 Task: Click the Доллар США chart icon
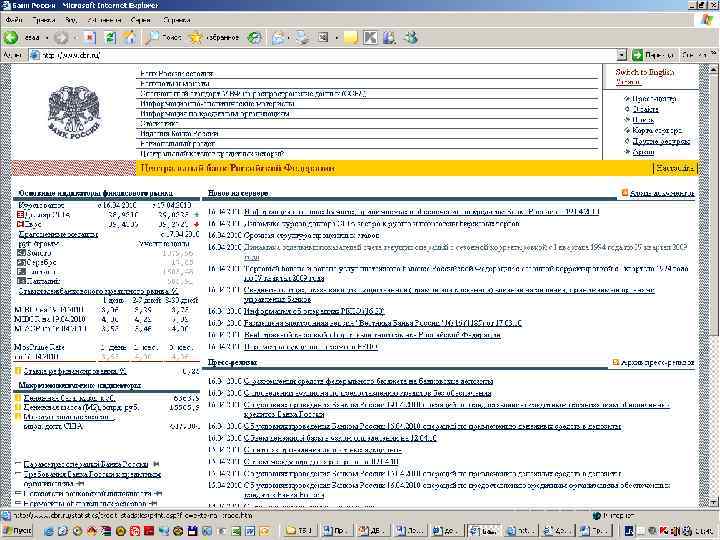tap(21, 215)
